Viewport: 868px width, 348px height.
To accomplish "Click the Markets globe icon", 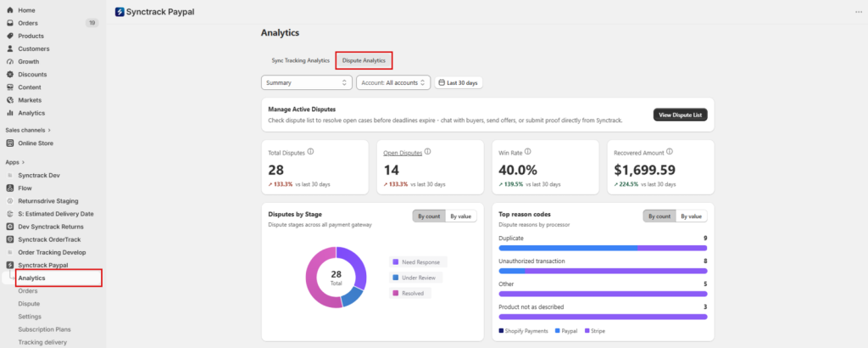I will point(10,100).
